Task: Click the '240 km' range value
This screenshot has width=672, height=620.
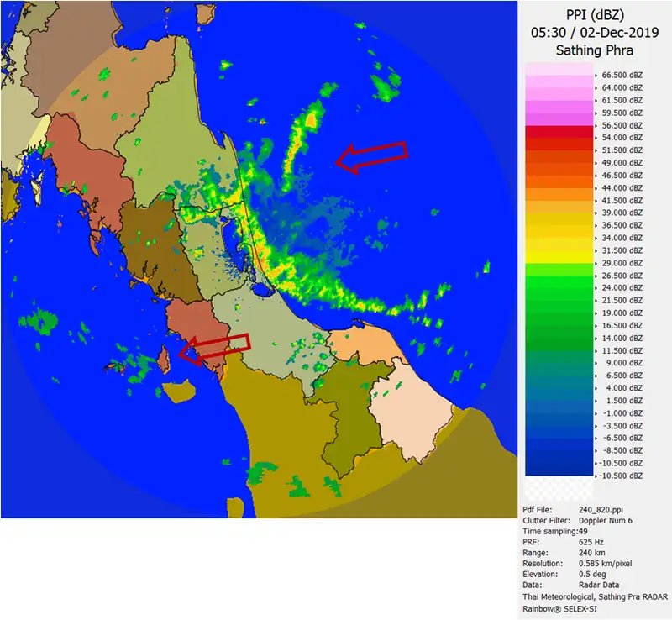Action: tap(592, 553)
